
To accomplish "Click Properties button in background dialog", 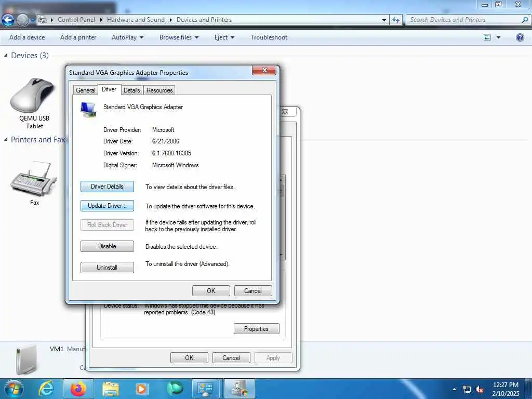I will (257, 329).
